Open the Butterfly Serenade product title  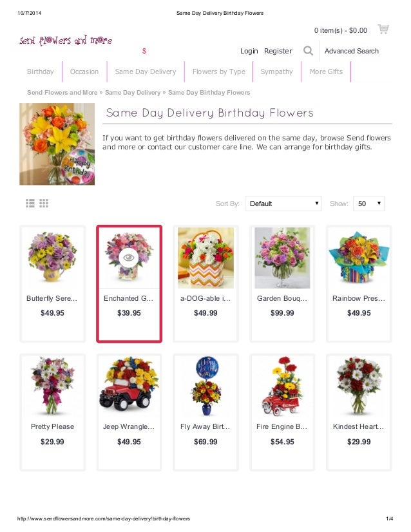52,298
